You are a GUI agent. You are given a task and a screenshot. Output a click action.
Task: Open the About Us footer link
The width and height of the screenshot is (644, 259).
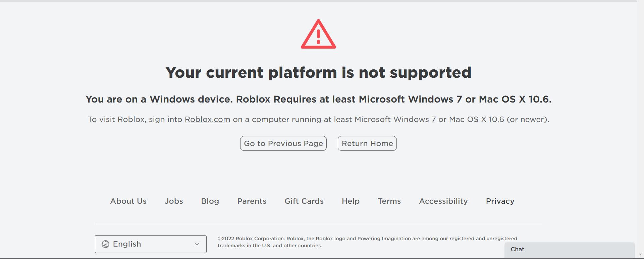pyautogui.click(x=128, y=201)
